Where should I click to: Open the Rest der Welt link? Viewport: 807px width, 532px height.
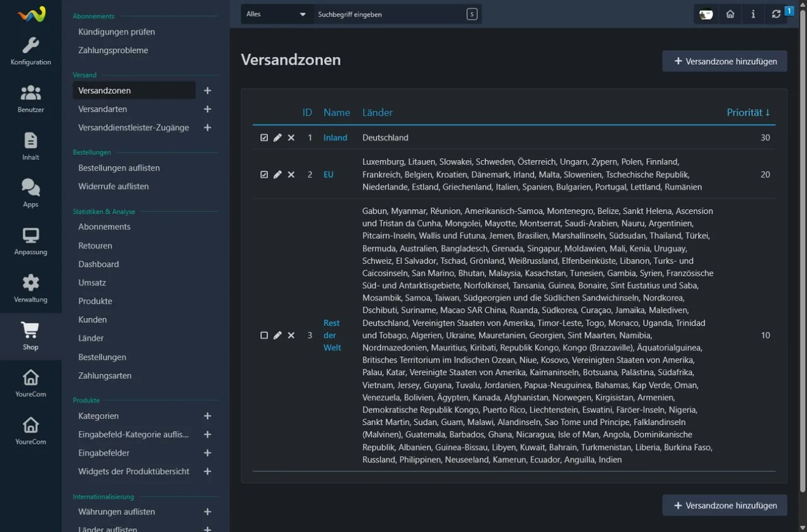[332, 335]
